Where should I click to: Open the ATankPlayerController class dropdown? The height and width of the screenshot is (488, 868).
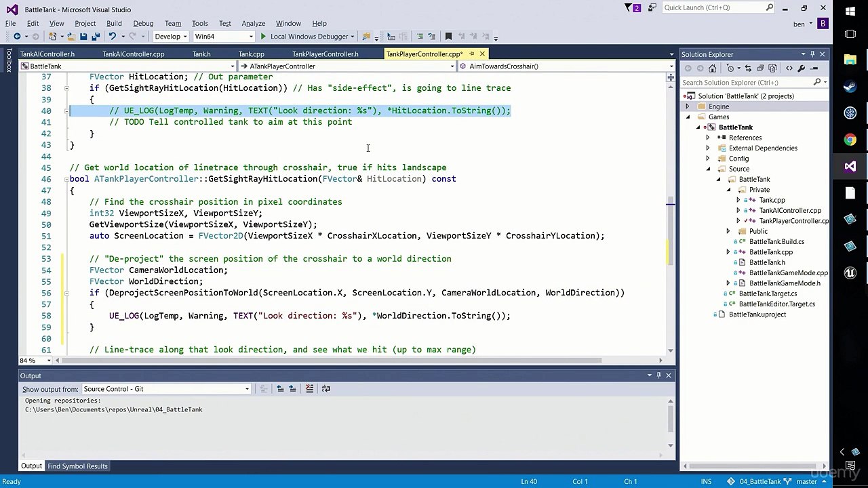pos(347,66)
